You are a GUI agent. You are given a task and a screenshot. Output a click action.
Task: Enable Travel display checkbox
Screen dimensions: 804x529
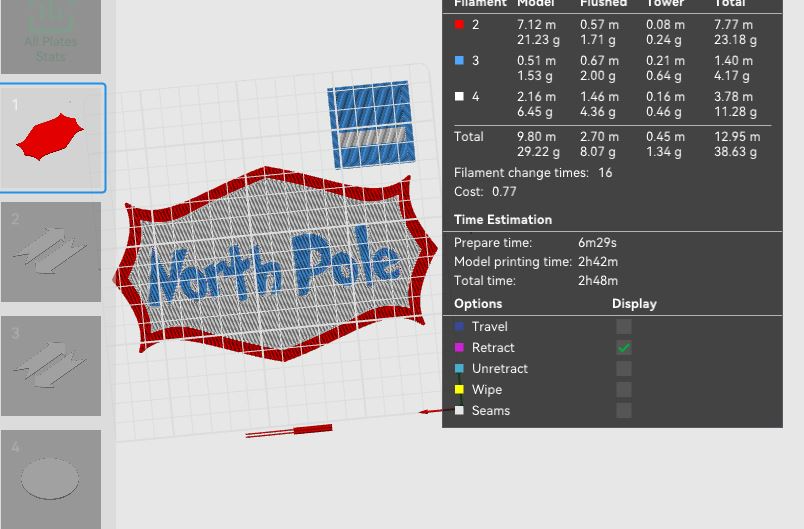624,327
